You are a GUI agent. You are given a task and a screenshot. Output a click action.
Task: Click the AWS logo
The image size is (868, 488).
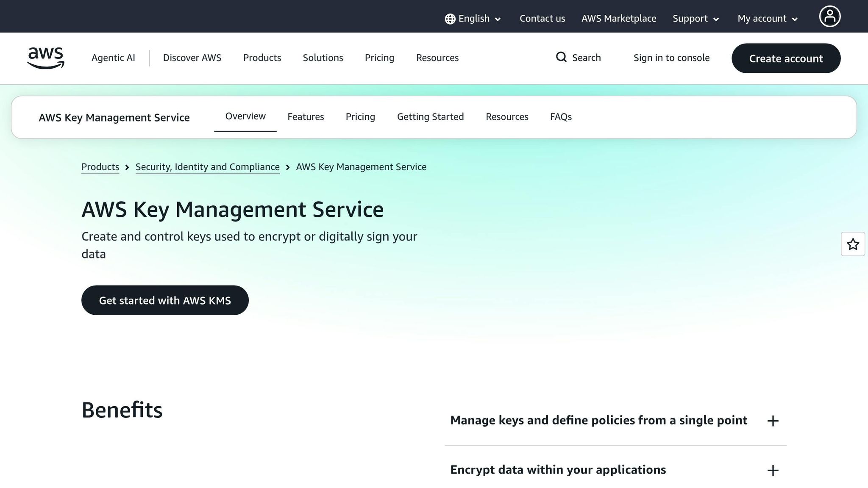(x=46, y=58)
